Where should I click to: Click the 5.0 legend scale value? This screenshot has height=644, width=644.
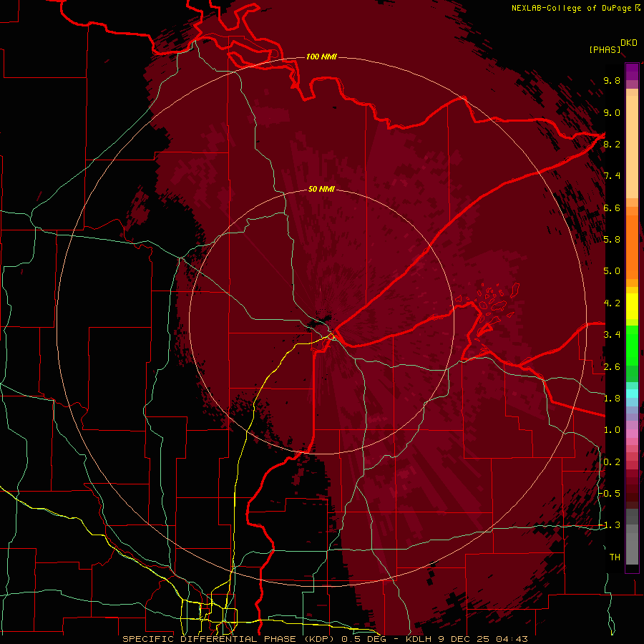pyautogui.click(x=612, y=271)
